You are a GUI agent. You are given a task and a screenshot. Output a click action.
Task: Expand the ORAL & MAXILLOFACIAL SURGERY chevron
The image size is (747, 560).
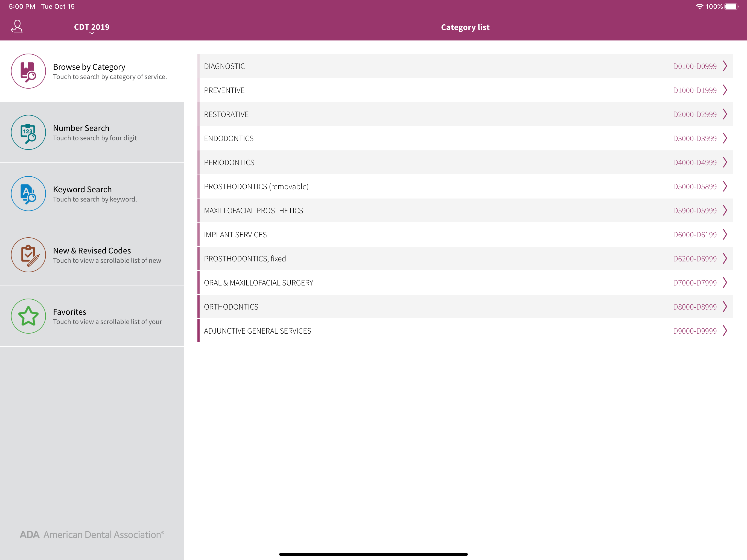(x=725, y=283)
